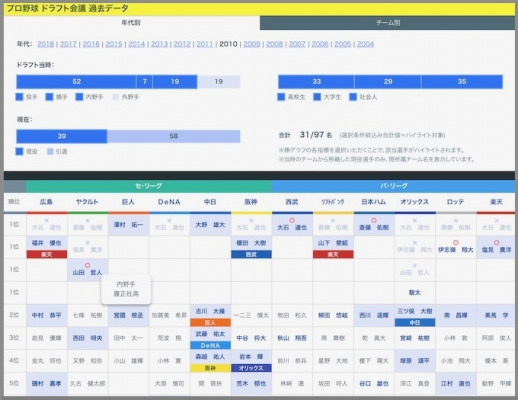Highlight the 52 pitchers bar segment

(x=76, y=82)
